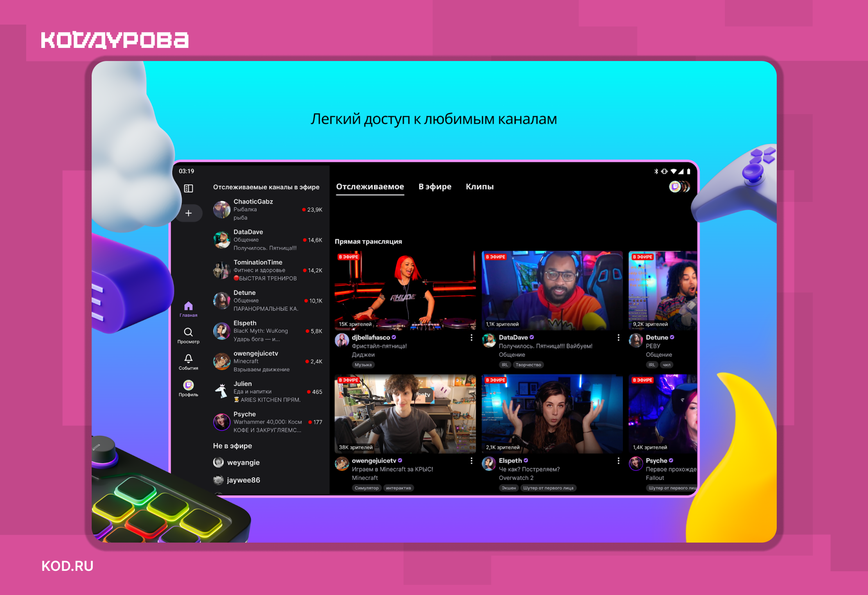This screenshot has height=595, width=868.
Task: Click the Симулятор tag
Action: pyautogui.click(x=367, y=488)
